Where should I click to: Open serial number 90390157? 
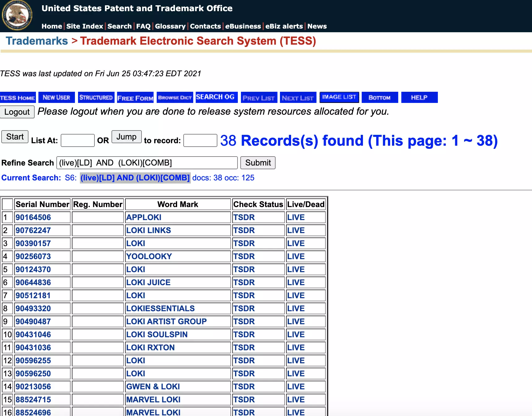(x=33, y=243)
